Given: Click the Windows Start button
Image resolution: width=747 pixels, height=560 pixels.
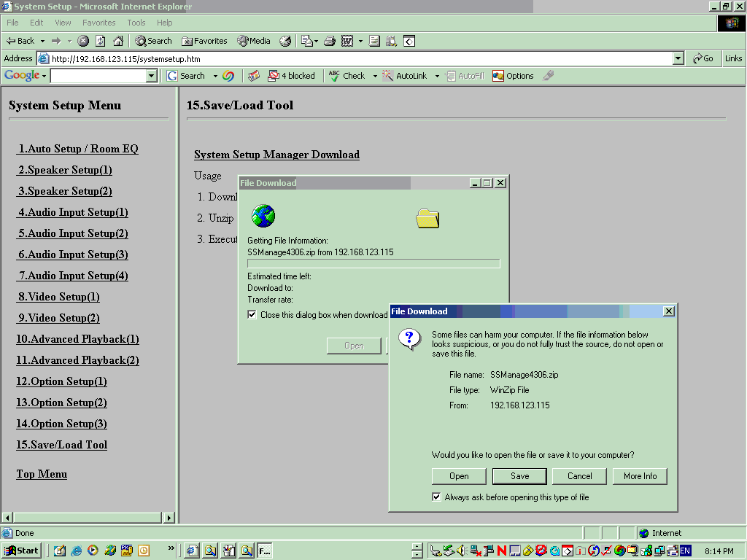Looking at the screenshot, I should coord(22,551).
